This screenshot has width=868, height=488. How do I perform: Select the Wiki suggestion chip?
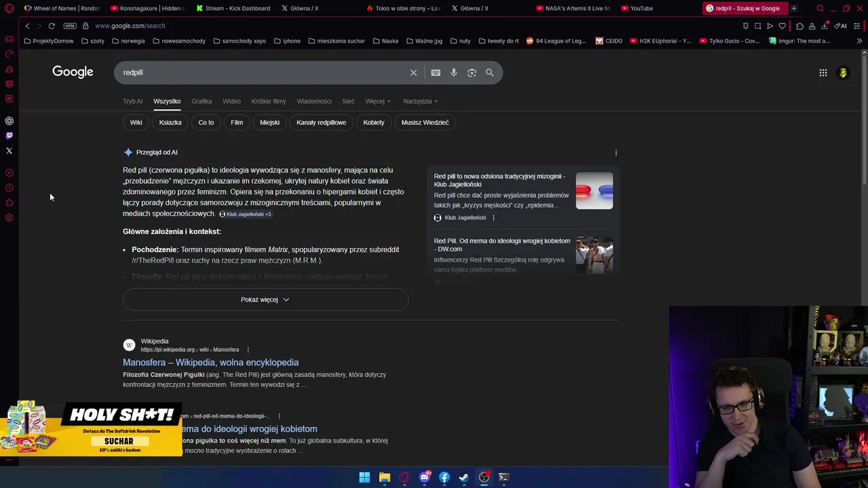click(136, 123)
